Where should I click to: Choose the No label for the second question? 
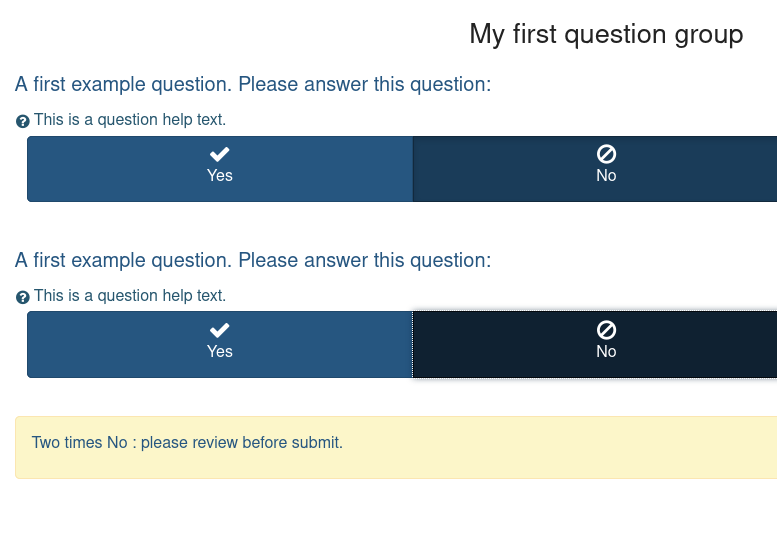point(606,352)
